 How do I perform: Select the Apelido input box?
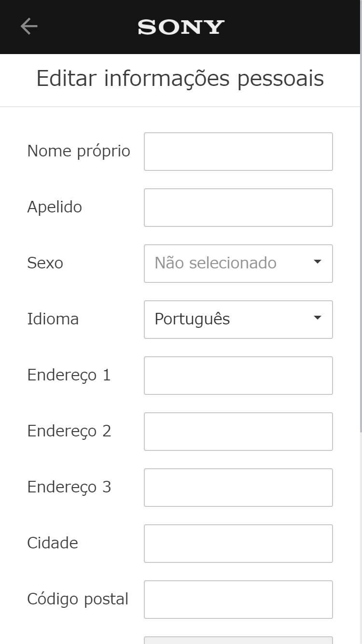[238, 207]
